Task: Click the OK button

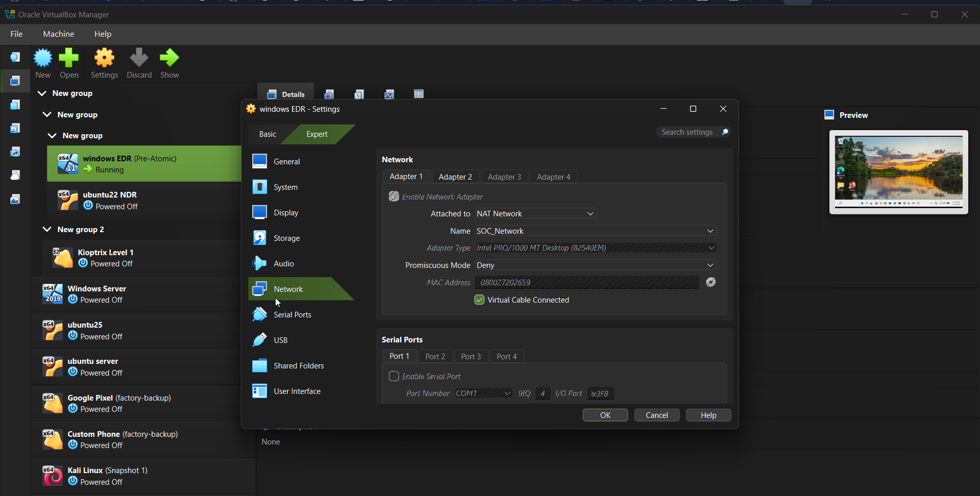Action: [x=605, y=415]
